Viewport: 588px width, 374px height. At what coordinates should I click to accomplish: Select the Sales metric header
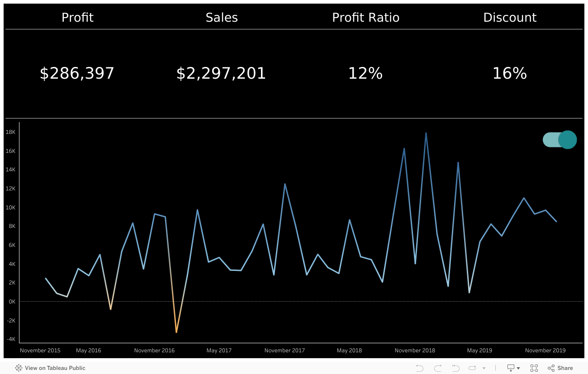[222, 18]
